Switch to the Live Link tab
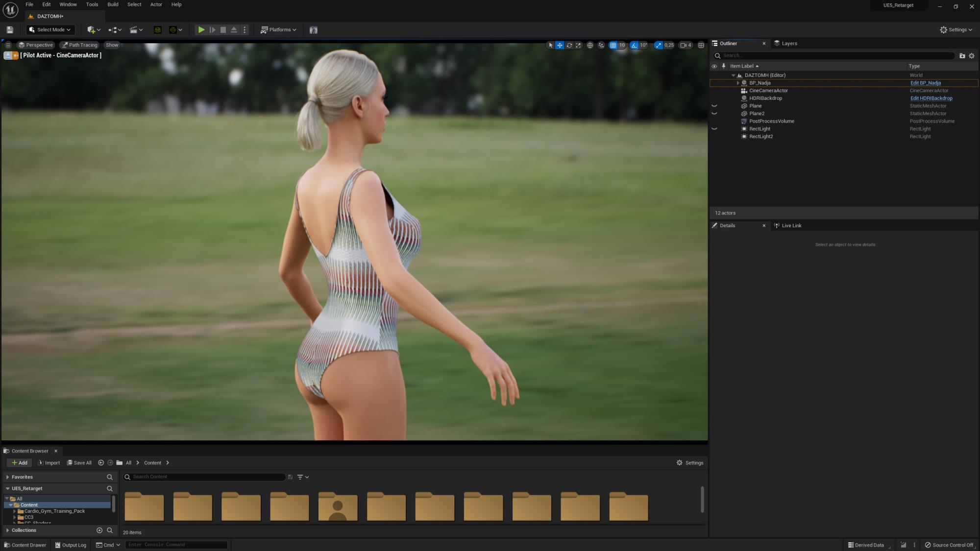 [x=787, y=226]
